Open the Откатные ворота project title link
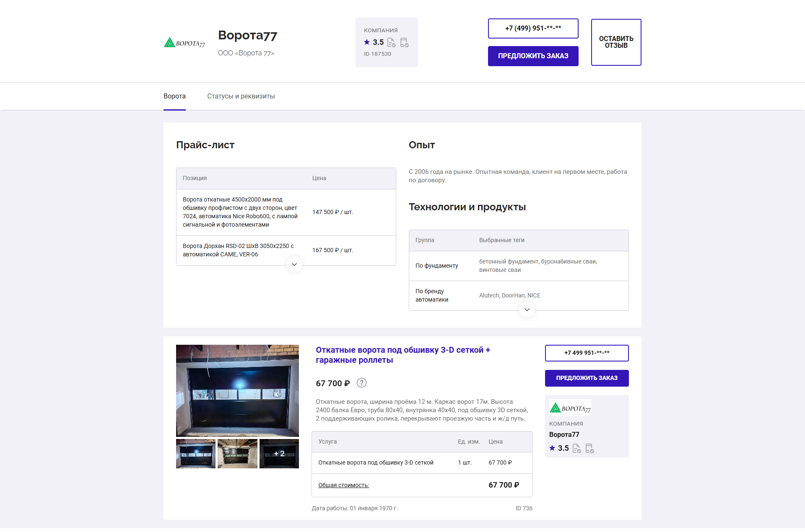Image resolution: width=805 pixels, height=532 pixels. (402, 355)
